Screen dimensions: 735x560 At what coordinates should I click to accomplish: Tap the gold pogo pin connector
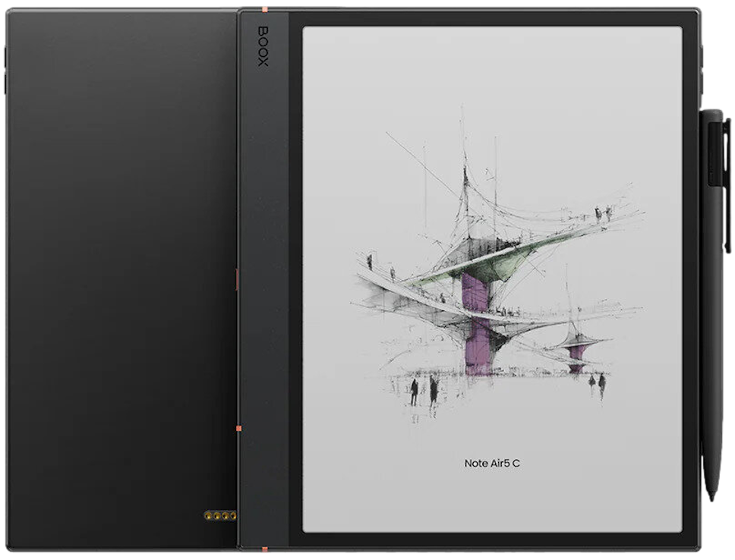[x=219, y=518]
